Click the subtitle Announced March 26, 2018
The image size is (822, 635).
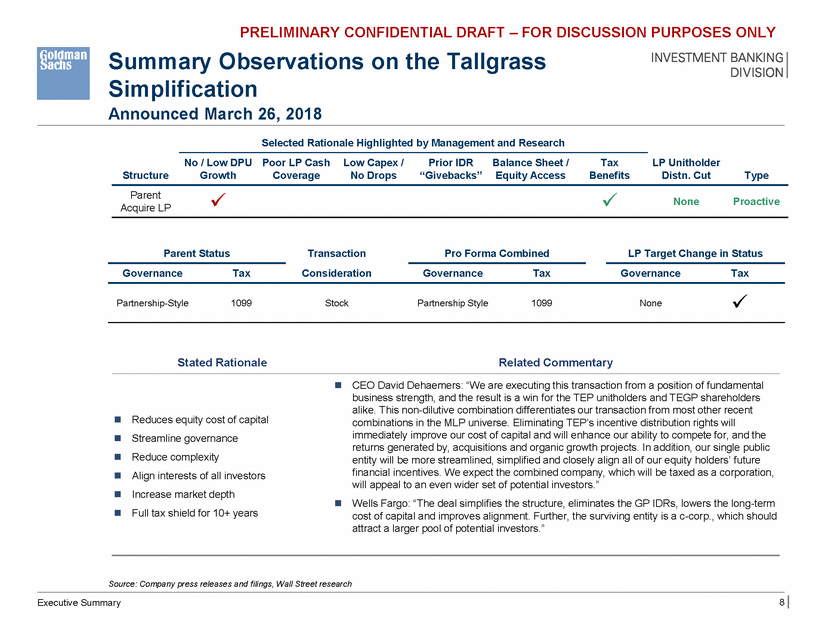tap(215, 114)
